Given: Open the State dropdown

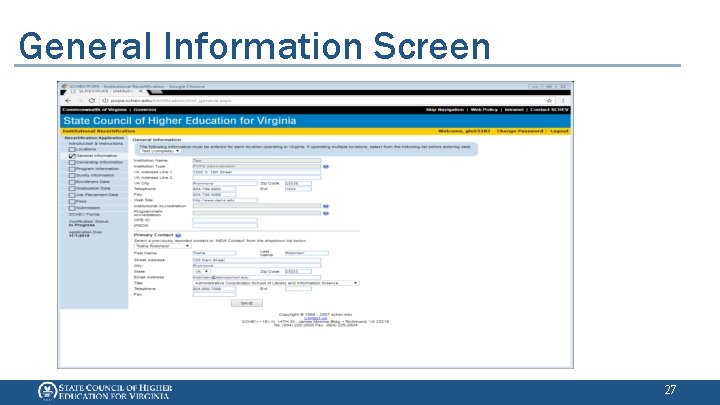Looking at the screenshot, I should pyautogui.click(x=201, y=271).
